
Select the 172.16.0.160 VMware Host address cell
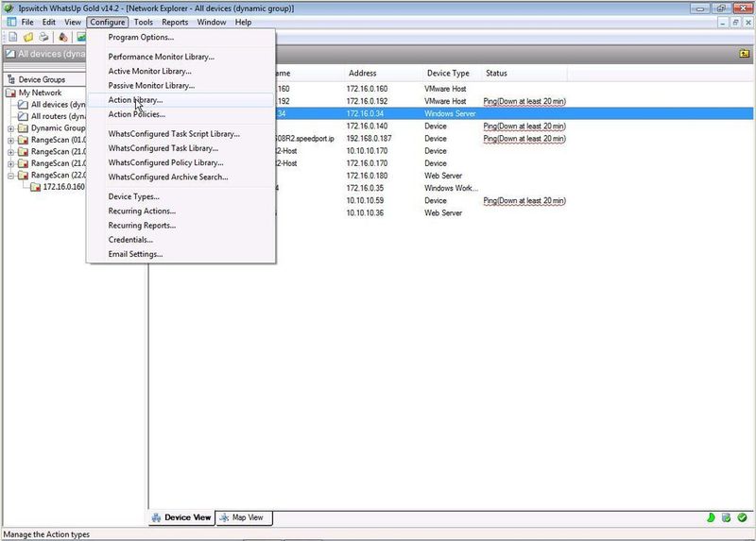coord(367,89)
